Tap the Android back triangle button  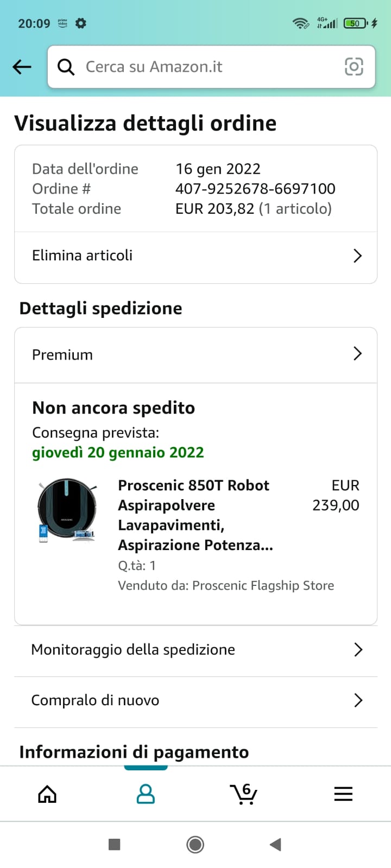coord(275,844)
